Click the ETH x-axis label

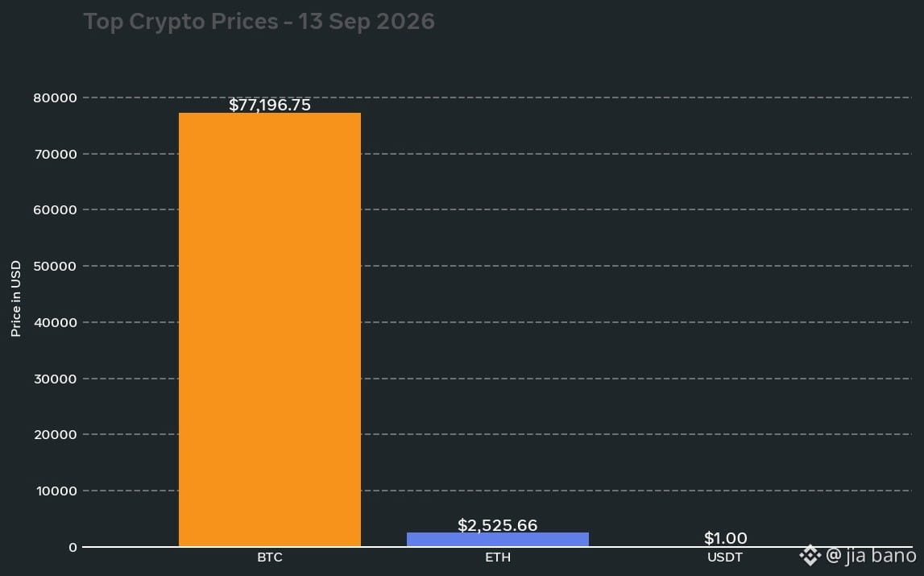pos(498,557)
